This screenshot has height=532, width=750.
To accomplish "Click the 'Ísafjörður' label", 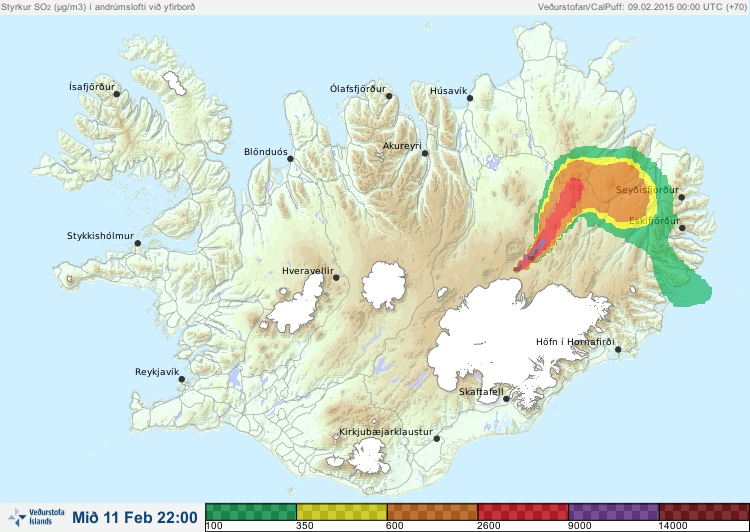I will click(x=92, y=87).
